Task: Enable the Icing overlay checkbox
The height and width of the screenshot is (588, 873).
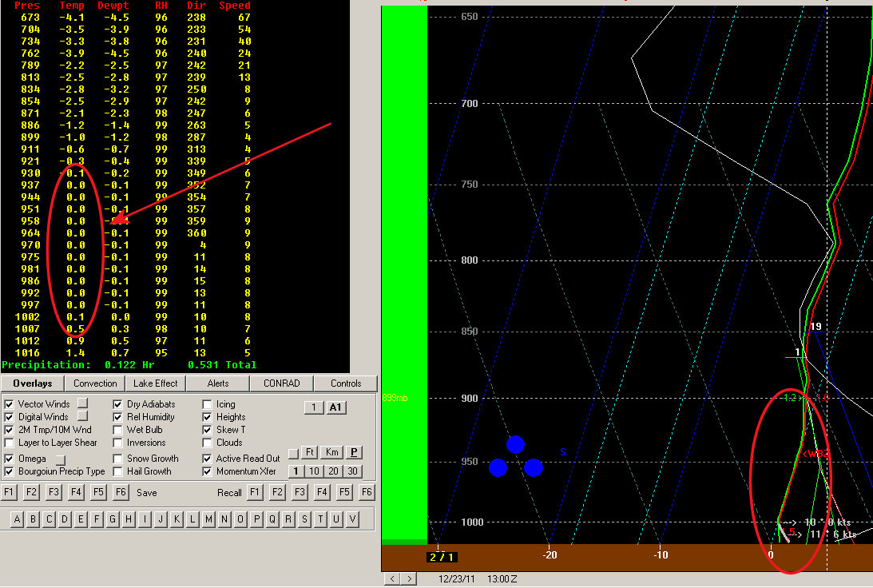Action: pyautogui.click(x=207, y=404)
